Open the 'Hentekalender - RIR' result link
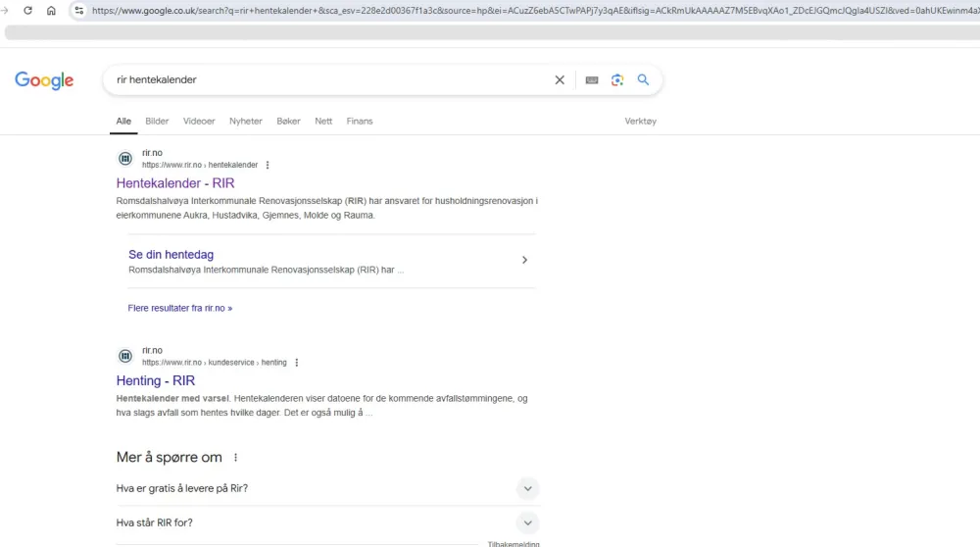Viewport: 980px width, 547px height. click(175, 183)
